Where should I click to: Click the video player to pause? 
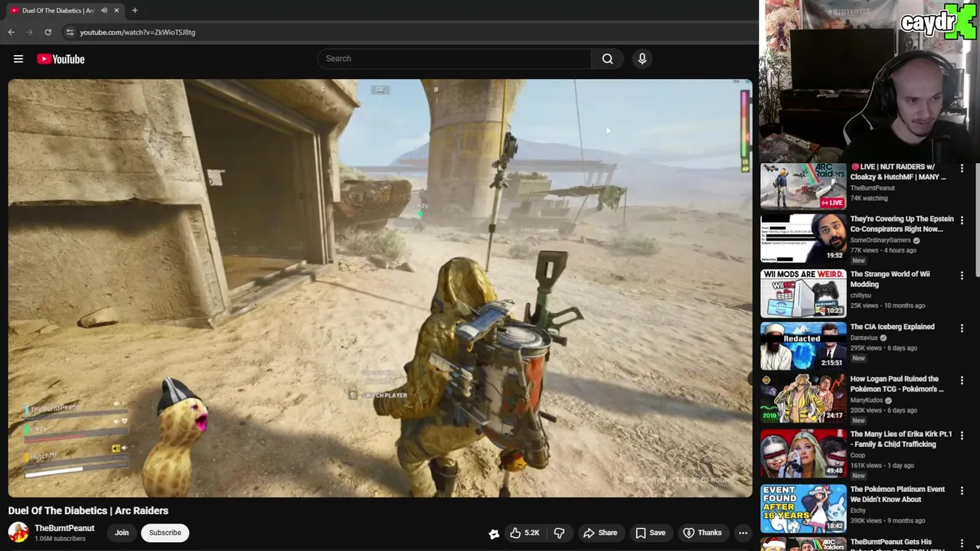point(380,288)
